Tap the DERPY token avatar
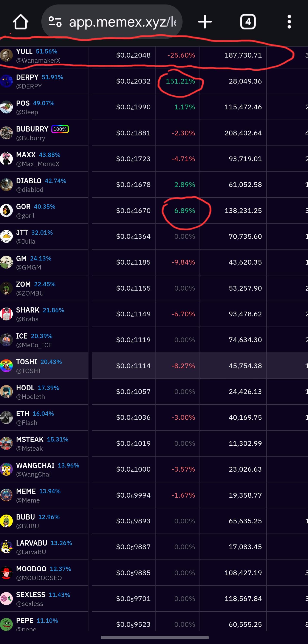 click(6, 81)
